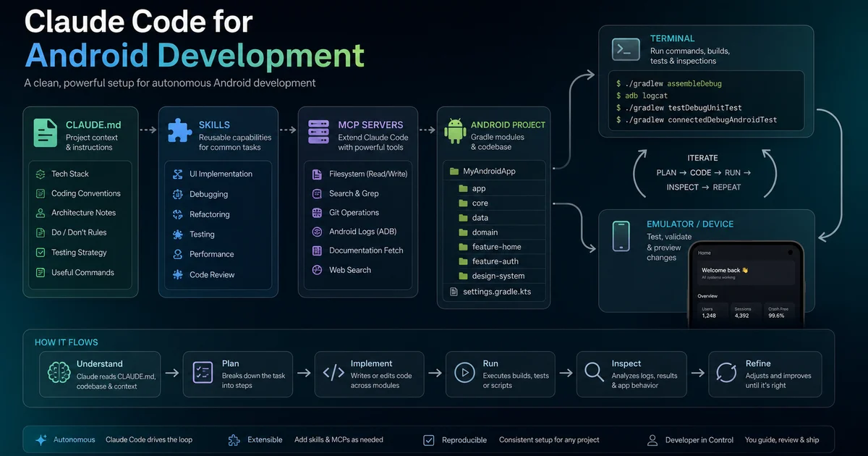The height and width of the screenshot is (456, 868).
Task: Click the Users 1,248 stat tile
Action: click(x=711, y=313)
